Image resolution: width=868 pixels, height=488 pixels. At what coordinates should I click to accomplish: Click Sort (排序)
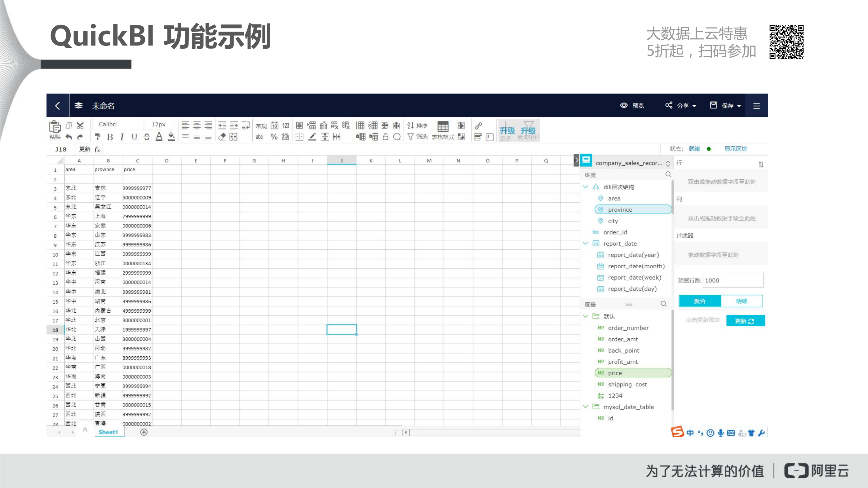click(x=417, y=125)
